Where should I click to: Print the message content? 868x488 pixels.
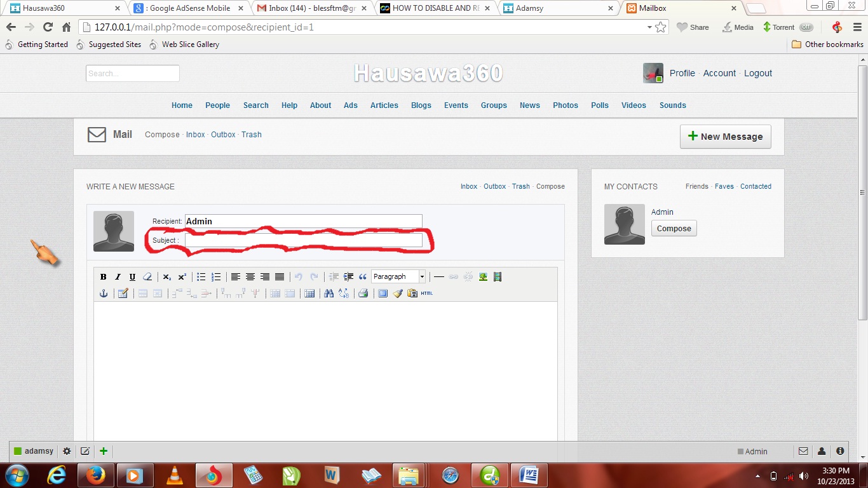coord(363,294)
